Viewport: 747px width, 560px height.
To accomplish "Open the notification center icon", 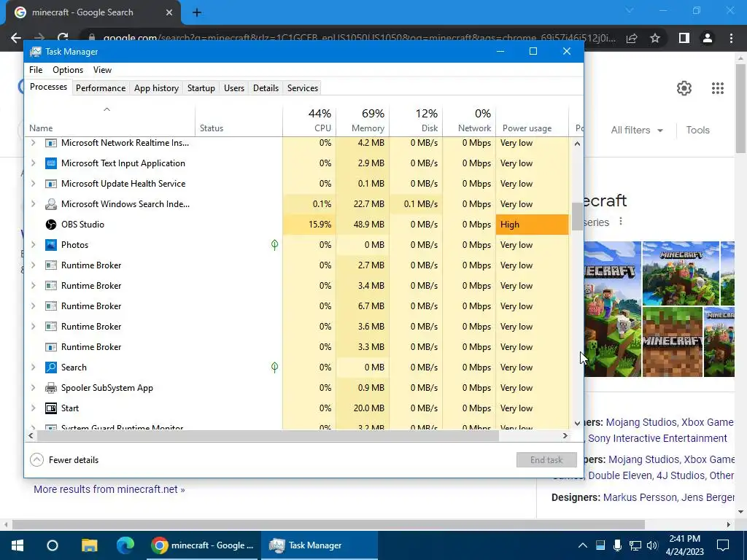I will (723, 545).
